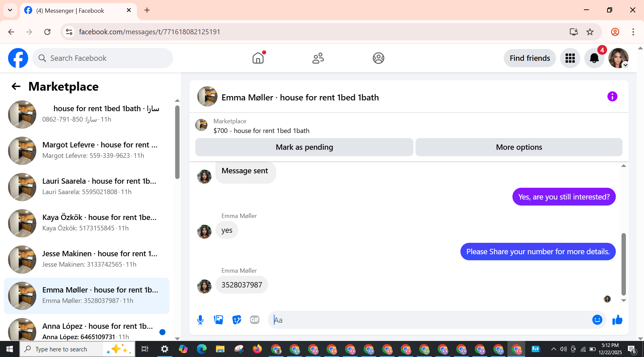This screenshot has height=357, width=644.
Task: Open Microsoft Edge on the taskbar
Action: point(202,349)
